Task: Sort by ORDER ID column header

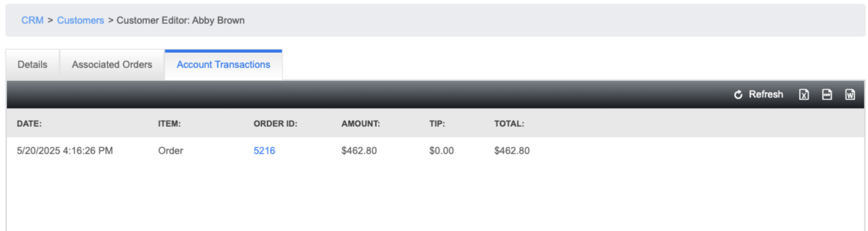Action: coord(275,124)
